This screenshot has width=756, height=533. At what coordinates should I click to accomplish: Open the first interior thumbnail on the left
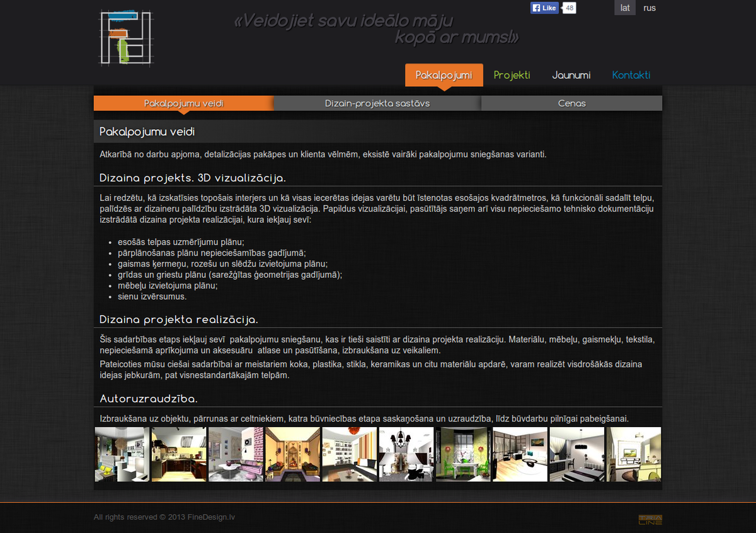(x=122, y=454)
